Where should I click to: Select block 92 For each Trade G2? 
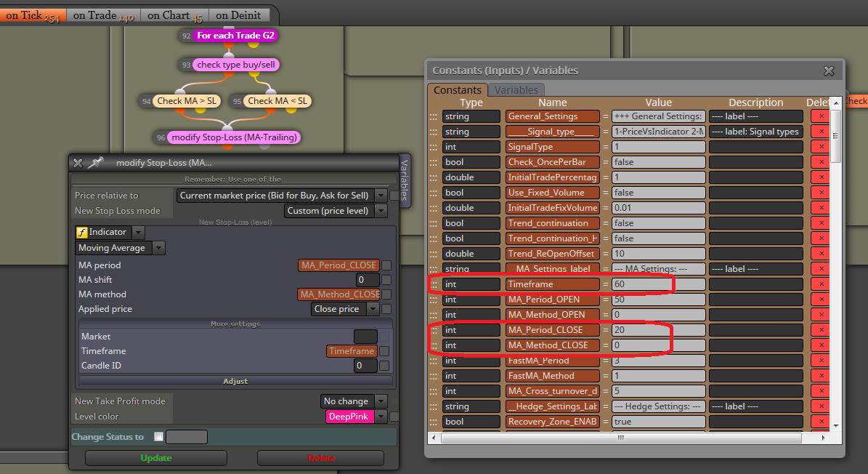pyautogui.click(x=236, y=36)
